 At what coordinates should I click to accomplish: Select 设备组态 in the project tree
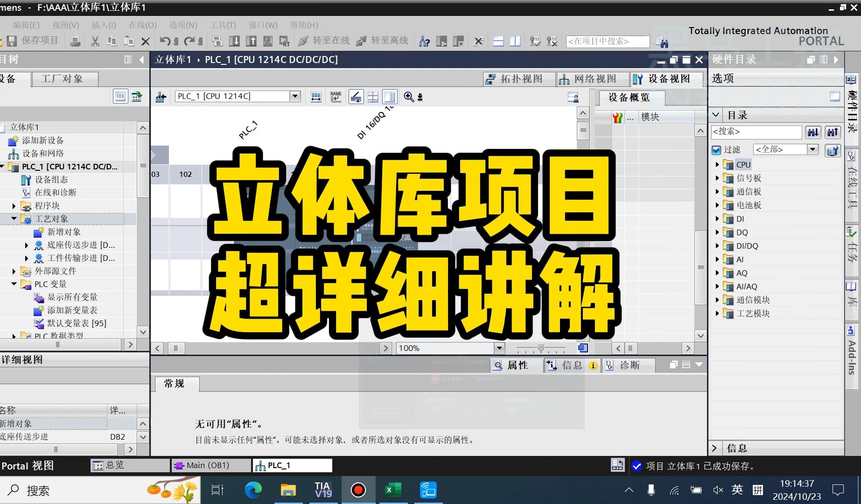[x=51, y=180]
